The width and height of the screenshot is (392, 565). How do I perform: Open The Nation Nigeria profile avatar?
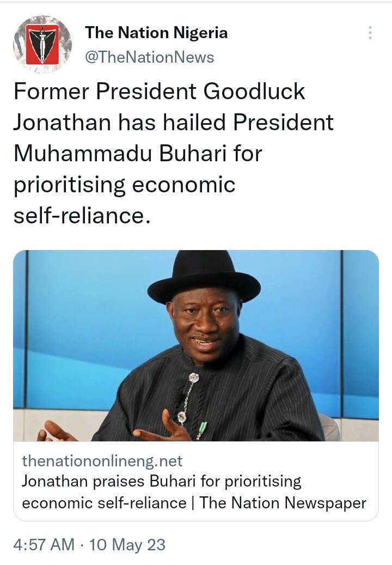(42, 44)
